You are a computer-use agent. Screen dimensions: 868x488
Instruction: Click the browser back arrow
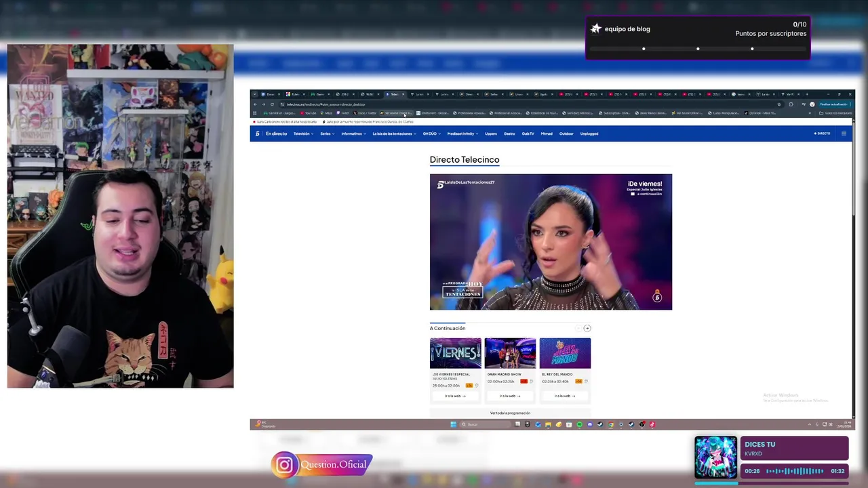point(255,104)
